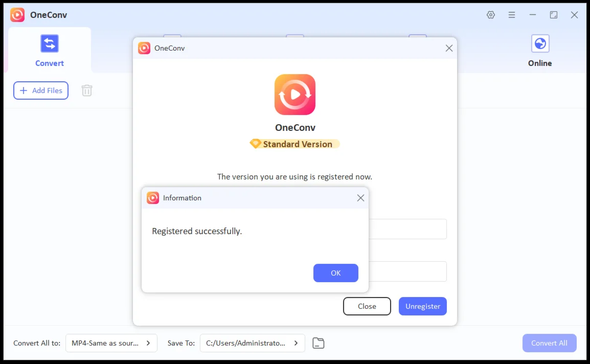The width and height of the screenshot is (590, 364).
Task: Click the Convert arrows icon
Action: point(49,43)
